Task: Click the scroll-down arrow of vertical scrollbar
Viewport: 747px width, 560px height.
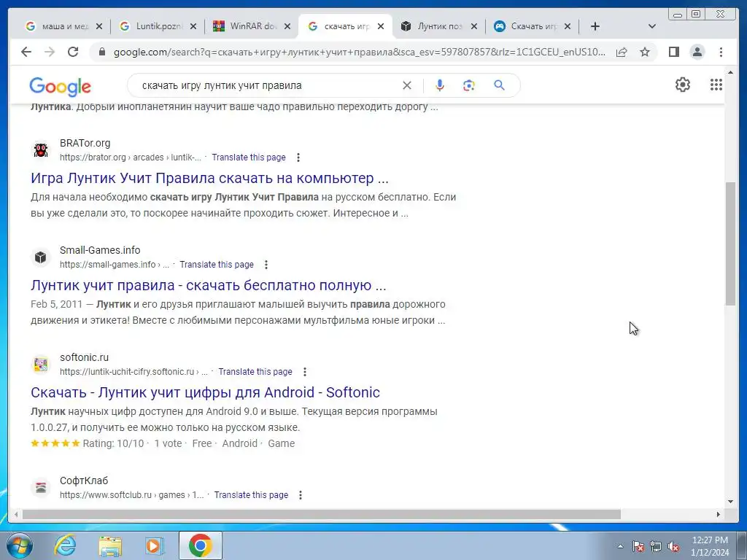Action: 730,502
